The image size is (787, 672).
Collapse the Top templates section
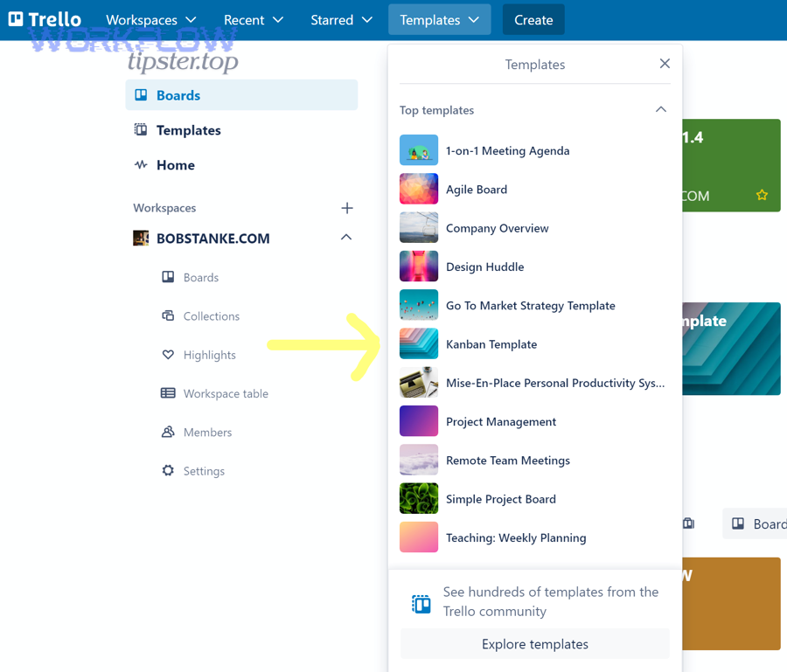(x=661, y=109)
